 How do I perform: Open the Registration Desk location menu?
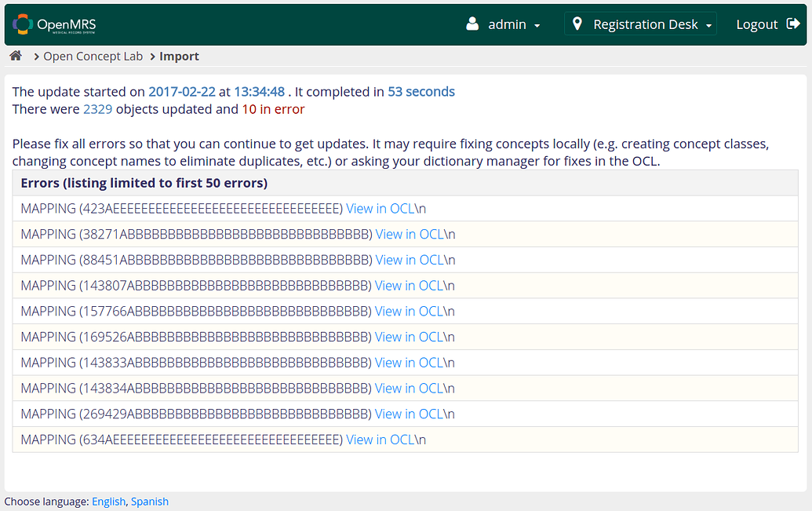[641, 24]
